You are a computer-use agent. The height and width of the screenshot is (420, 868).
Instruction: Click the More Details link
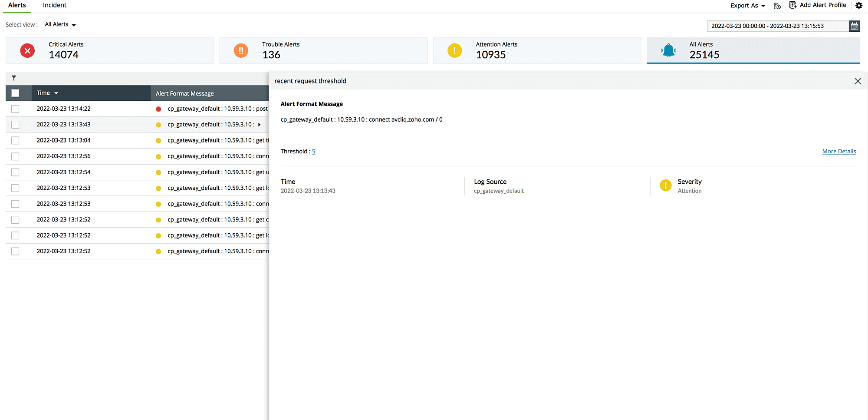coord(839,151)
